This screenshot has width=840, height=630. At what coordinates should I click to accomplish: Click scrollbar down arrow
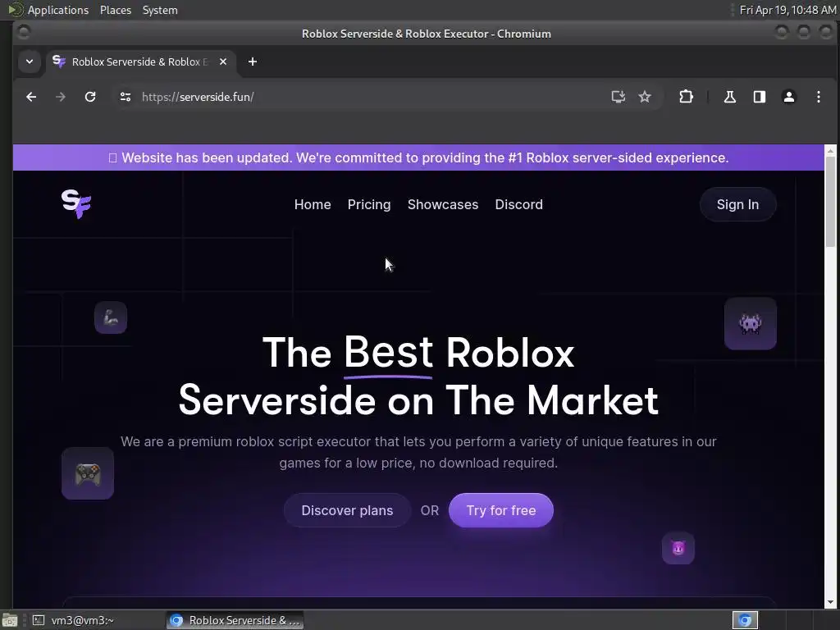pyautogui.click(x=830, y=602)
